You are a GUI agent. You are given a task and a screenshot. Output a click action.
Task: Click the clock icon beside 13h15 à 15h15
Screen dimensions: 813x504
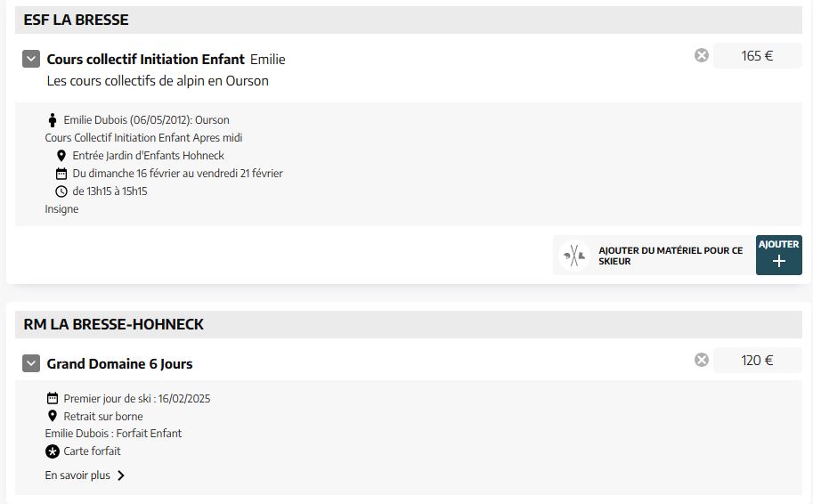(x=61, y=191)
